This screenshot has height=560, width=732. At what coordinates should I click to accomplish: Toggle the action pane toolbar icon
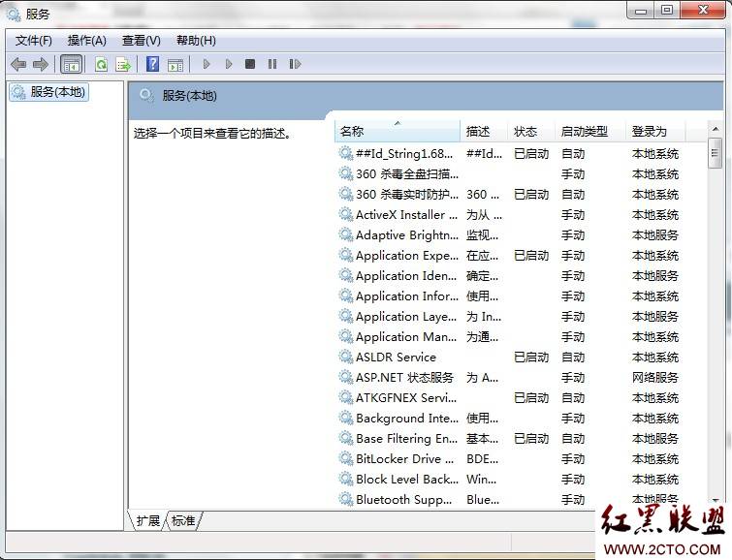[175, 64]
